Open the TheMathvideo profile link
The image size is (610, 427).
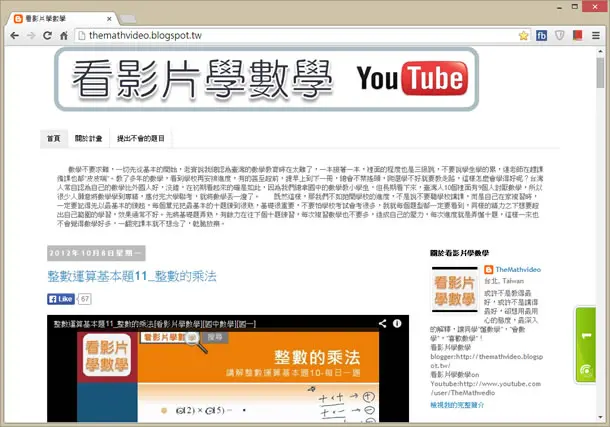tap(518, 269)
